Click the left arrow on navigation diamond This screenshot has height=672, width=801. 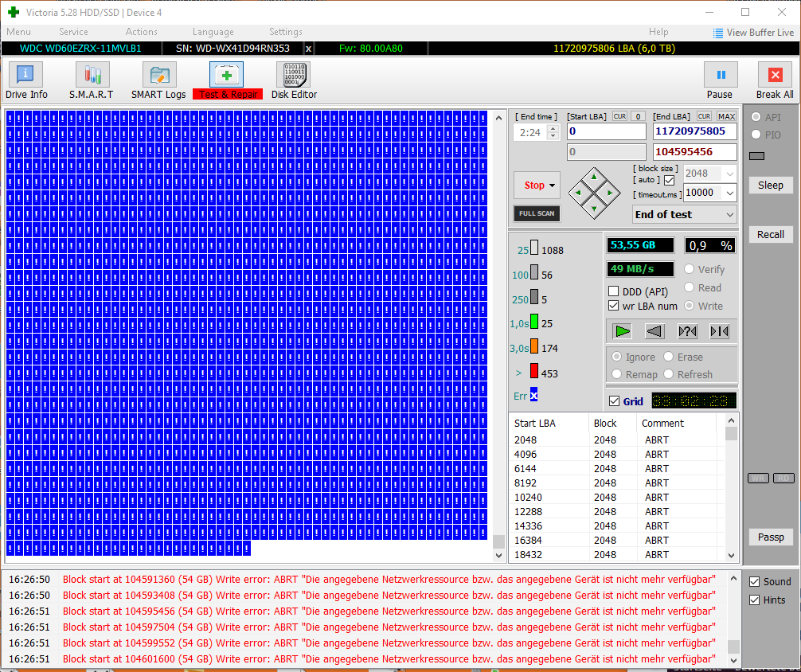[578, 193]
